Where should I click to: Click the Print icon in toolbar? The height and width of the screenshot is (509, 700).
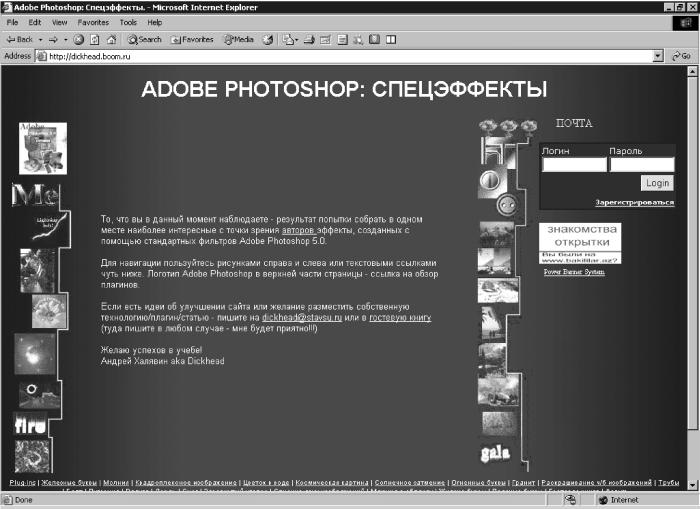click(309, 40)
